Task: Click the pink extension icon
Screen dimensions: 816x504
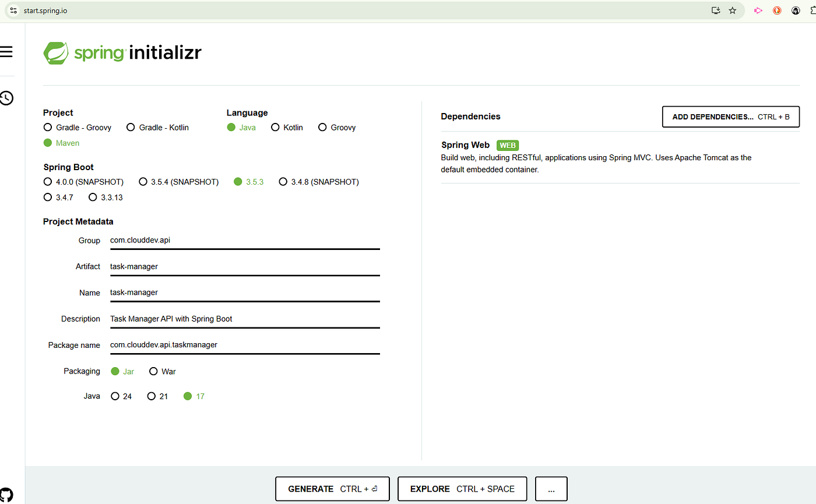Action: tap(758, 10)
